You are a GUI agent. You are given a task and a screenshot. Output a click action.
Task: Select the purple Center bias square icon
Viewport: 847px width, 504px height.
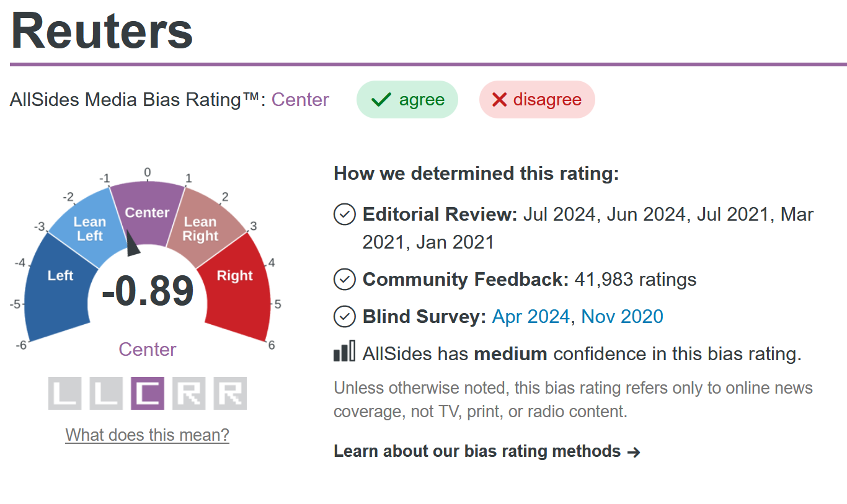[148, 394]
